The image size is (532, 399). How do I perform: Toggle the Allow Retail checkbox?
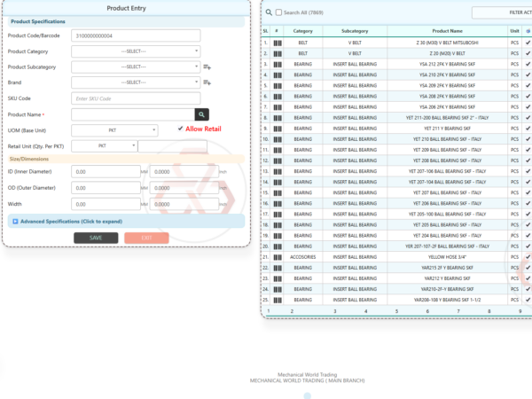pos(181,129)
